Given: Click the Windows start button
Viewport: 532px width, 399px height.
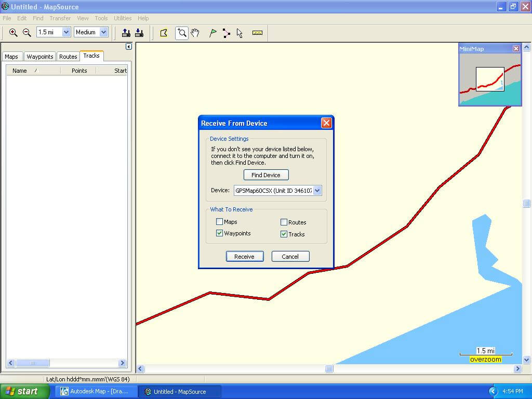Looking at the screenshot, I should (25, 391).
